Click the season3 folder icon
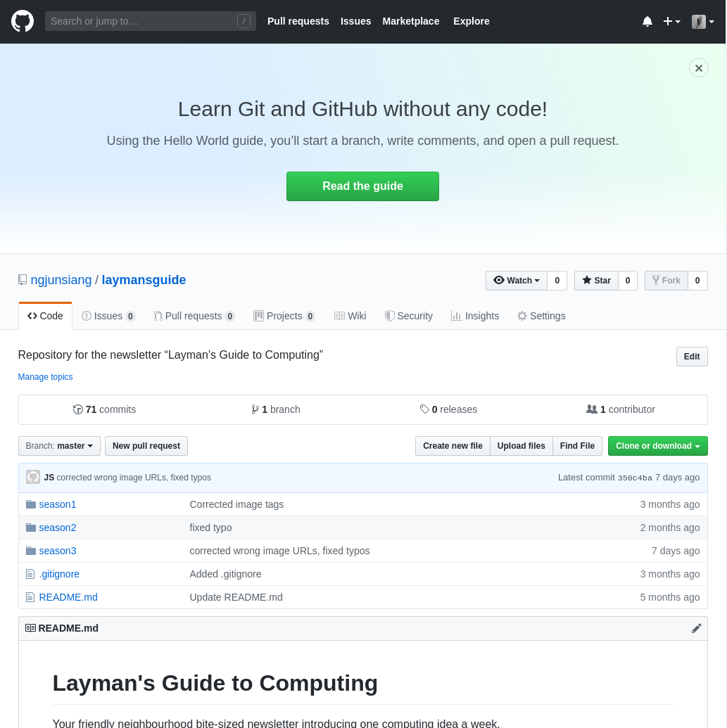 (x=31, y=551)
